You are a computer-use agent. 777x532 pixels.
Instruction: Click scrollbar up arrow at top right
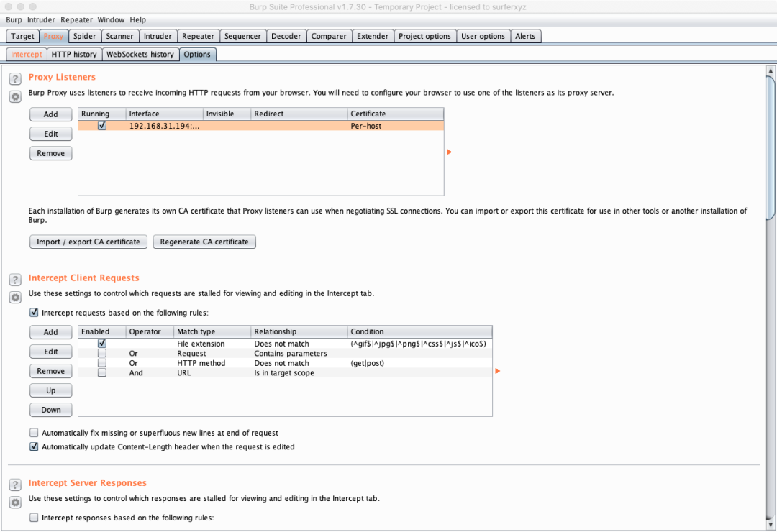(771, 71)
